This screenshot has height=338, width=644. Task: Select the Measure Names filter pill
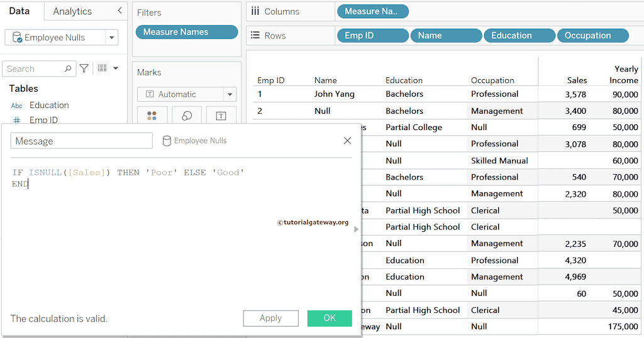[187, 32]
